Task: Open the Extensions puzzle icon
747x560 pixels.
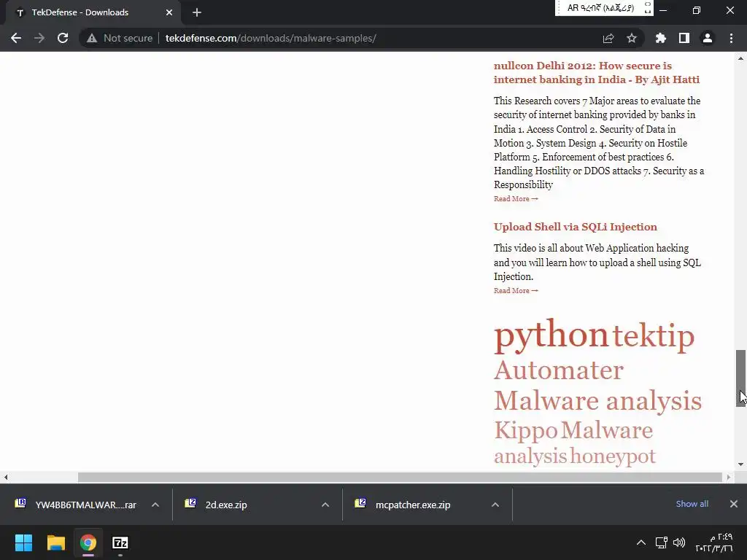Action: pyautogui.click(x=660, y=38)
